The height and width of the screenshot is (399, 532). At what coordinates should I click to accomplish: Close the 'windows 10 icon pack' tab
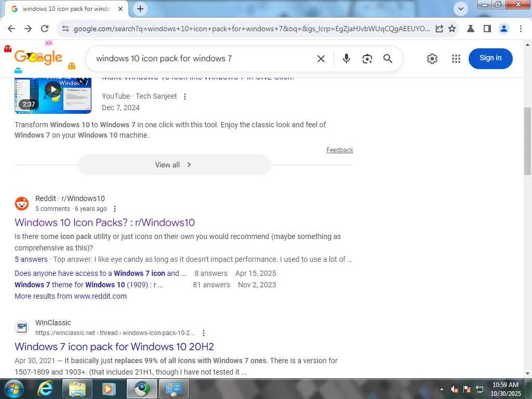pos(121,9)
